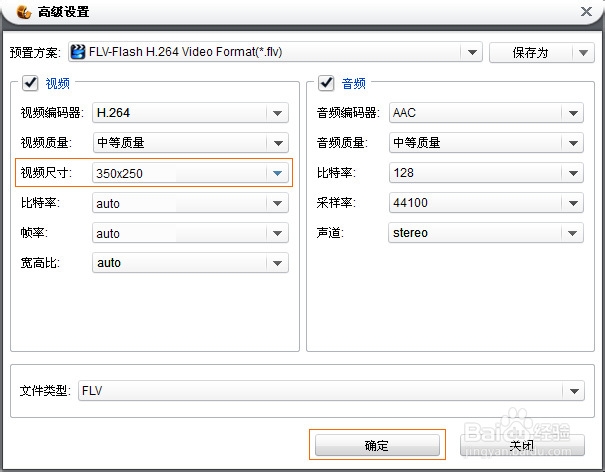Open the 采样率 44100 dropdown
Viewport: 605px width, 472px height.
tap(486, 203)
